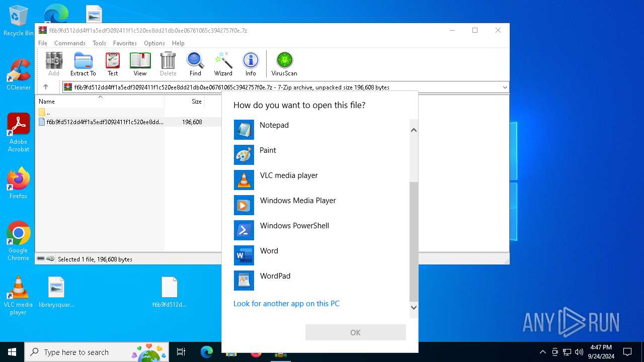The width and height of the screenshot is (644, 362).
Task: Click the greyed-out Add toolbar icon
Action: [54, 64]
